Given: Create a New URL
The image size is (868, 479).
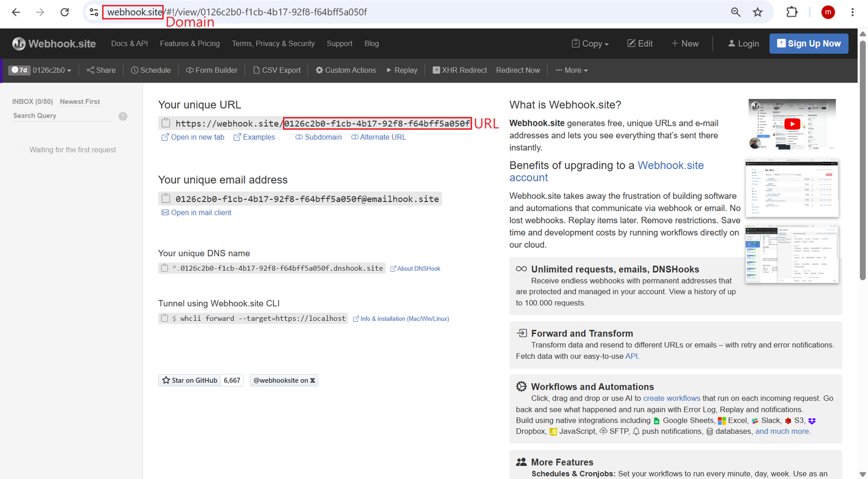Looking at the screenshot, I should (685, 43).
